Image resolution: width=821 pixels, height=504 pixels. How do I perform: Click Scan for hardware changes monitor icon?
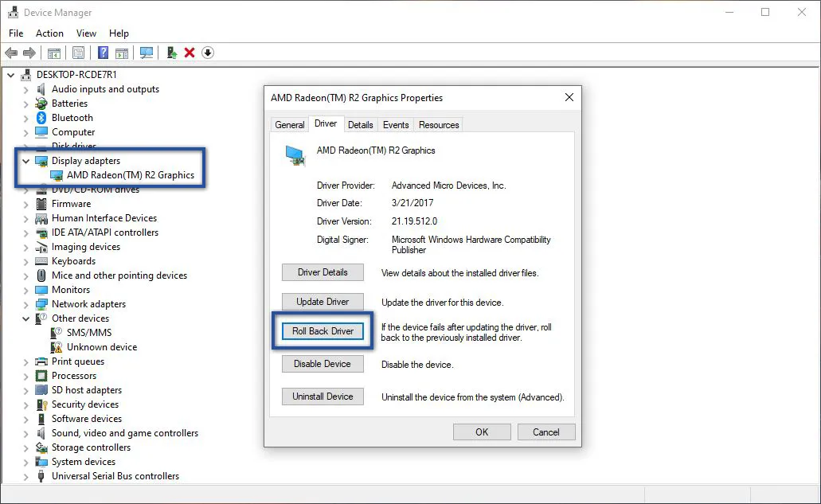[147, 53]
